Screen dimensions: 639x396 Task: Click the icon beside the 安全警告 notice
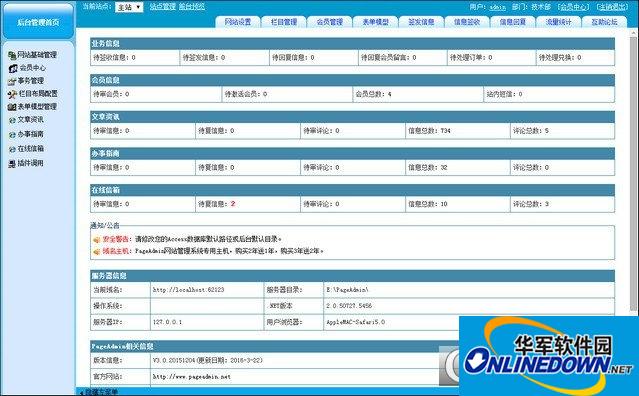coord(97,240)
